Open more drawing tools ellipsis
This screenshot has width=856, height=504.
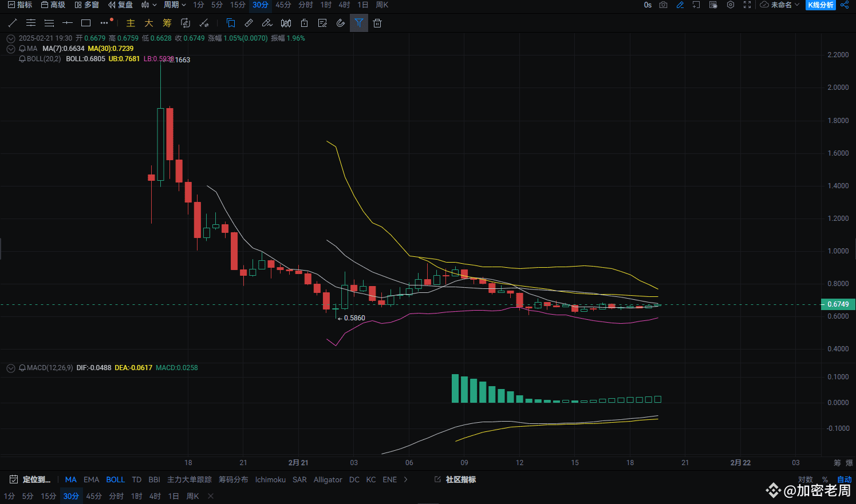point(104,23)
